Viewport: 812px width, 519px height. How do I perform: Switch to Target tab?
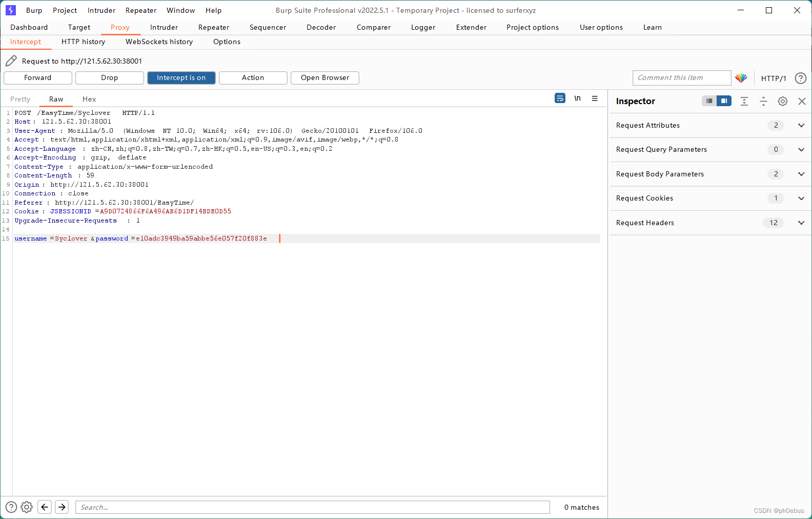[x=79, y=27]
